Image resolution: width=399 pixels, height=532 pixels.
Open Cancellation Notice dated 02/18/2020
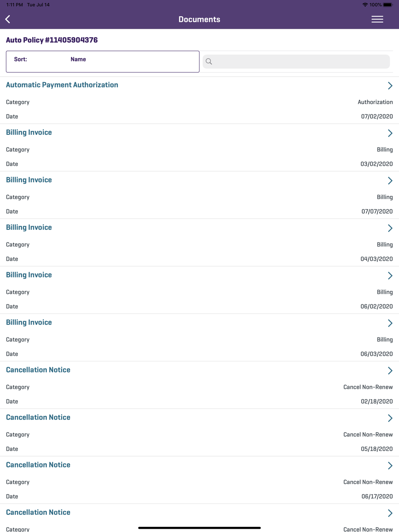38,370
